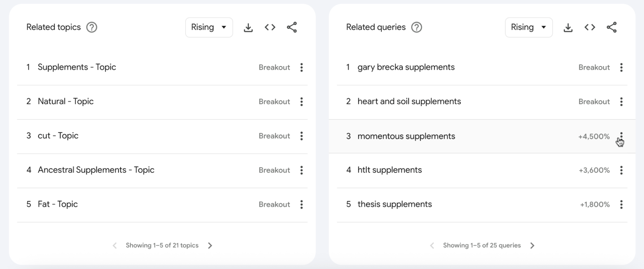
Task: Click the Related topics help icon
Action: [91, 27]
